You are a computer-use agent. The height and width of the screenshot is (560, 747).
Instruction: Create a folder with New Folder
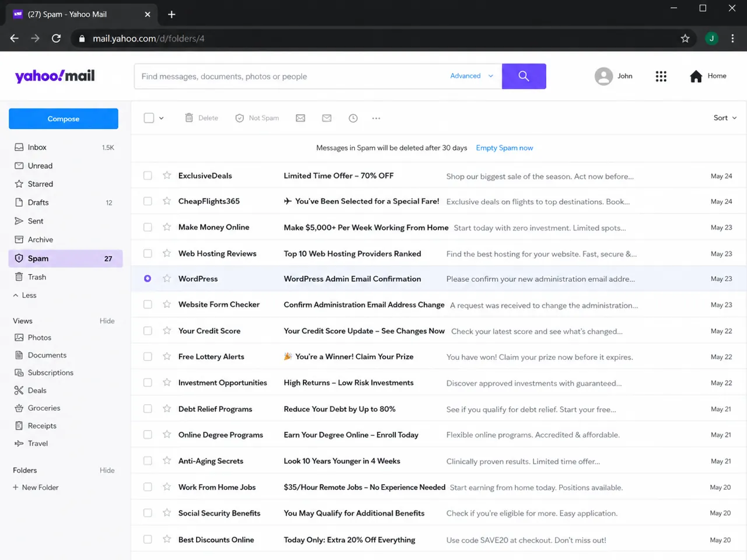tap(36, 488)
